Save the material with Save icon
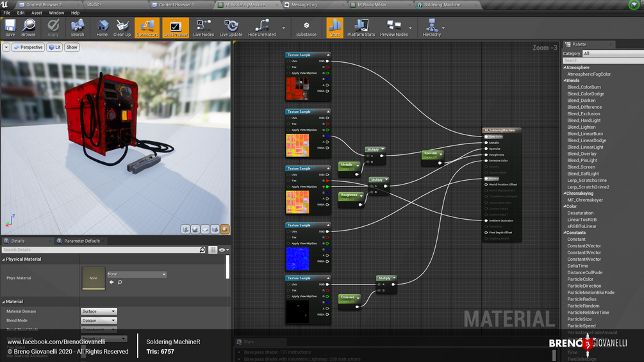The width and height of the screenshot is (644, 362). (x=10, y=28)
